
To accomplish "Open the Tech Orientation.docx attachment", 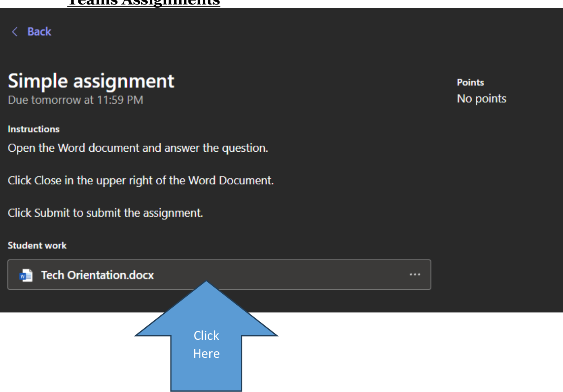I will coord(219,275).
